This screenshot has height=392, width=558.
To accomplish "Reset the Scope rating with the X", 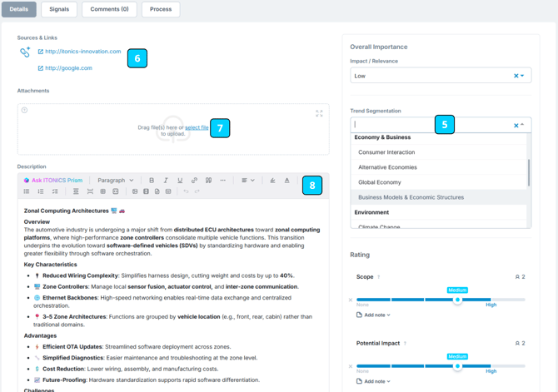I will 351,300.
